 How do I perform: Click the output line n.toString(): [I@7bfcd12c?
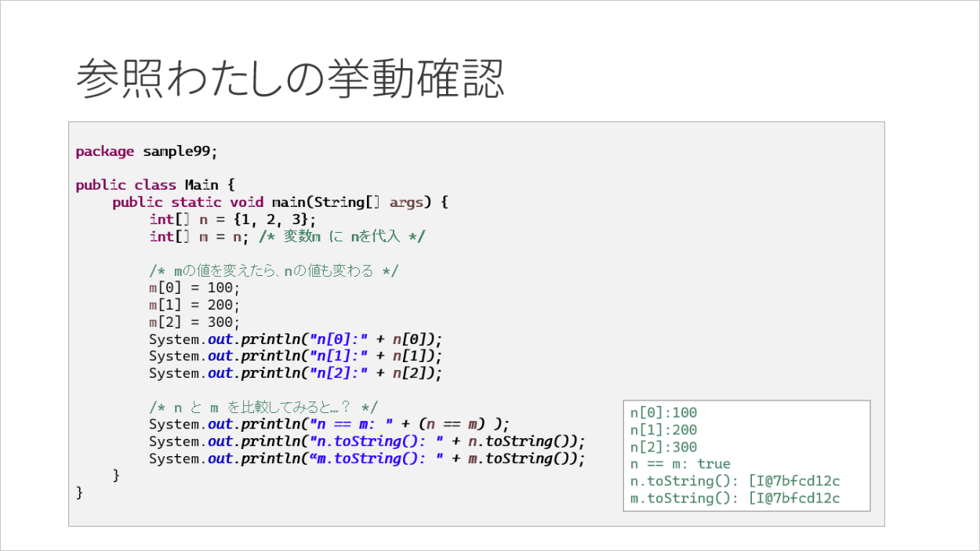[735, 481]
